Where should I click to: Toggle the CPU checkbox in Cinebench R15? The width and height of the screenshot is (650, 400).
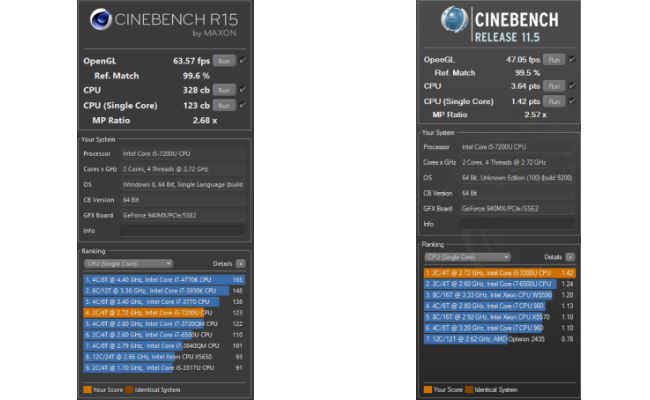coord(243,90)
